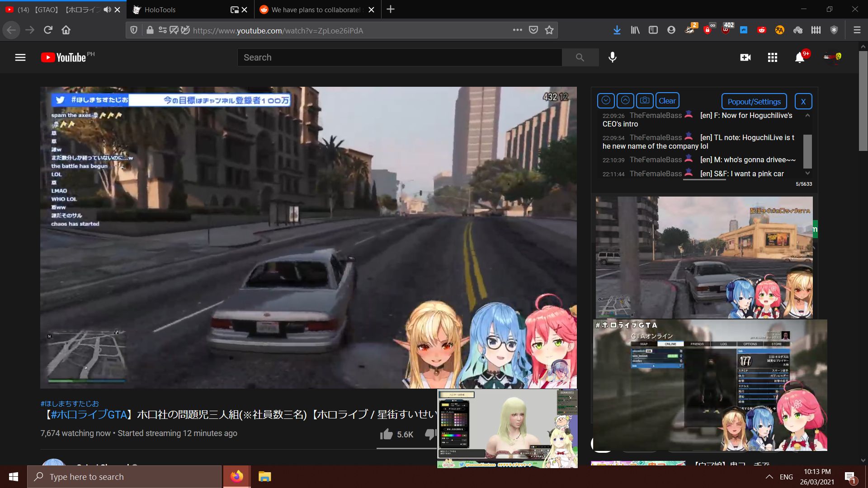Open the page translator extension icon

[779, 30]
